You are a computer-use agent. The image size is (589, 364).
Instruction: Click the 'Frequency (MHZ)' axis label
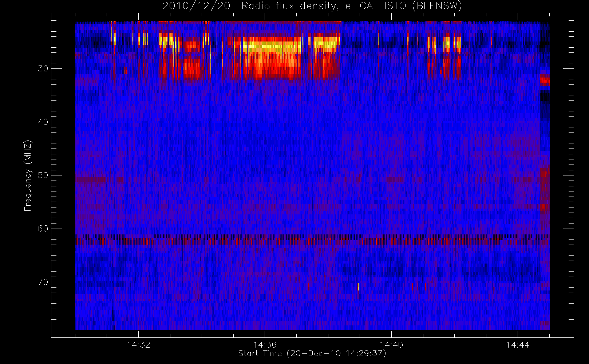28,175
